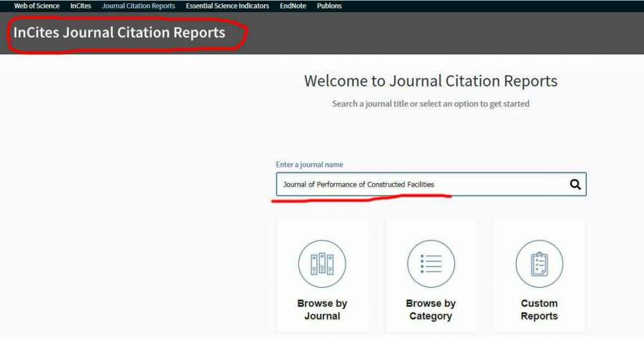Go to Web of Science in top bar

(x=36, y=6)
